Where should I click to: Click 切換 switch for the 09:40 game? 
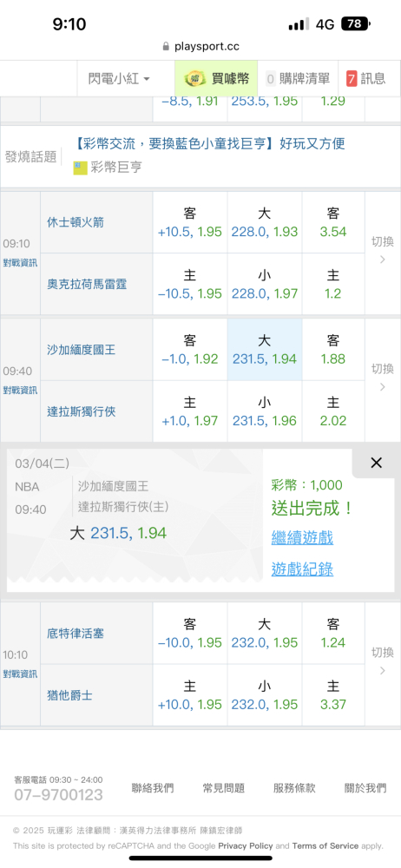[382, 377]
